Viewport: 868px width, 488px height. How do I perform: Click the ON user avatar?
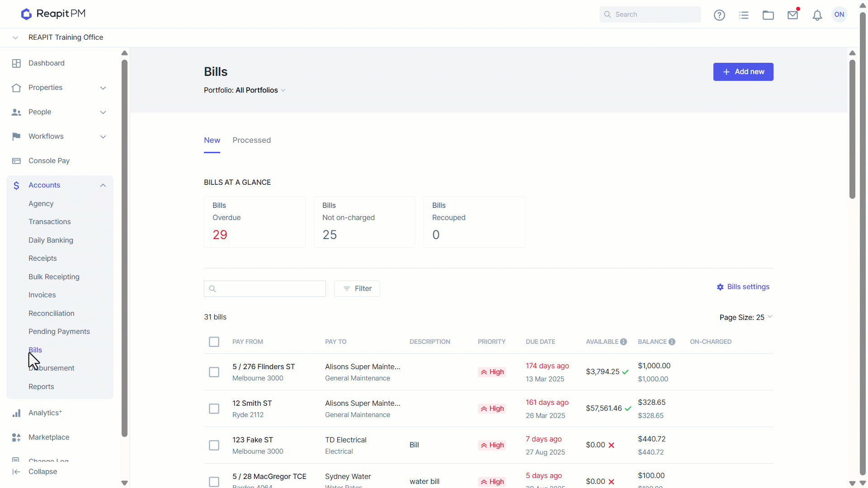[839, 14]
